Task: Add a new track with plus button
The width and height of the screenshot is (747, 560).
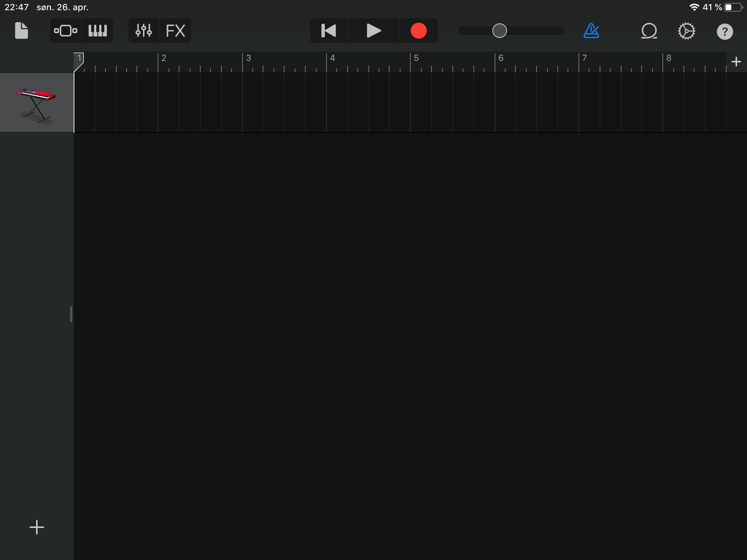Action: point(36,527)
